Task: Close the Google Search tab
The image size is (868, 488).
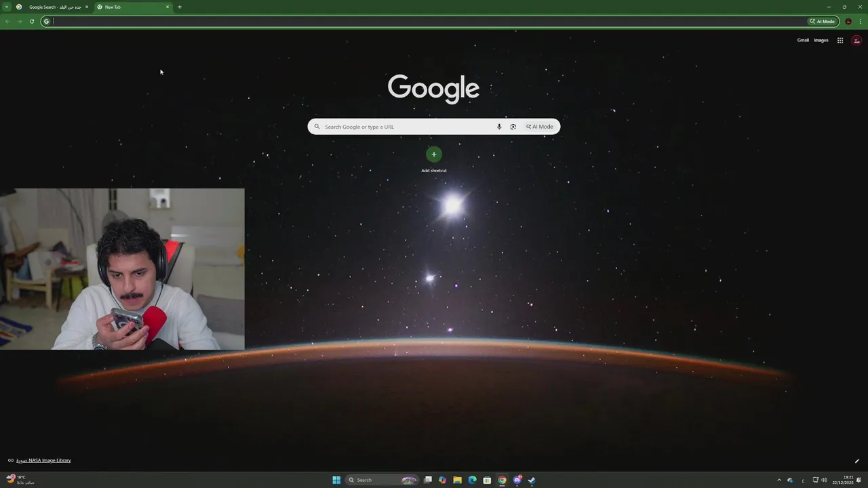Action: click(x=87, y=7)
